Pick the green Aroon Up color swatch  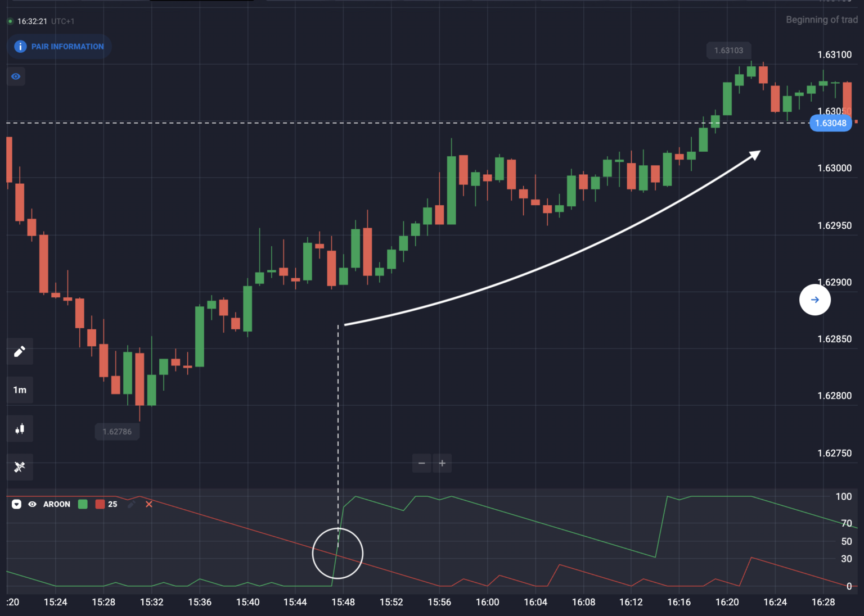pyautogui.click(x=83, y=504)
